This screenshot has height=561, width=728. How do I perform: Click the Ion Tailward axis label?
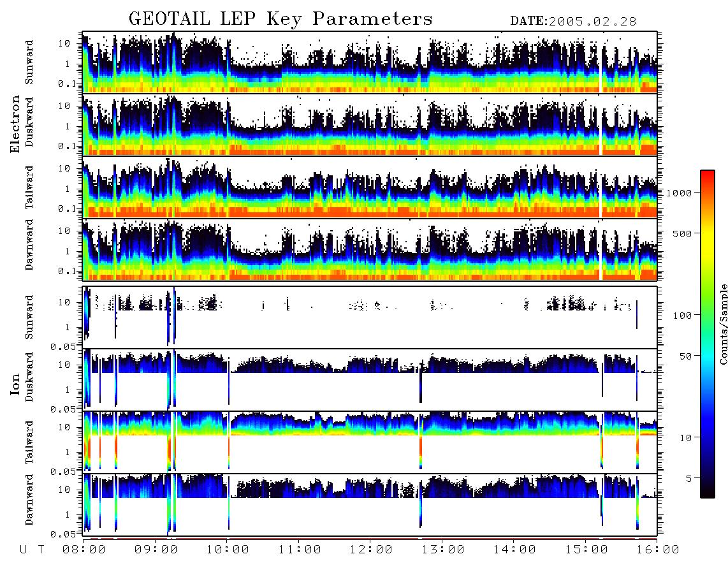(x=29, y=442)
